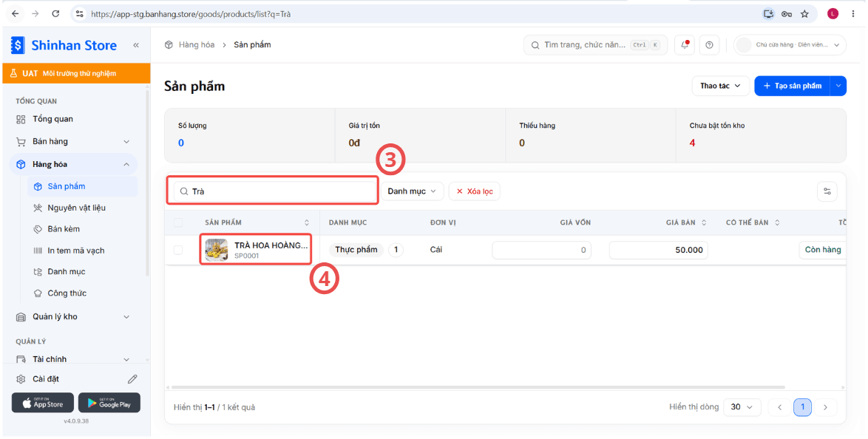Collapse the sidebar with the double-chevron icon
The height and width of the screenshot is (439, 868).
(x=135, y=45)
